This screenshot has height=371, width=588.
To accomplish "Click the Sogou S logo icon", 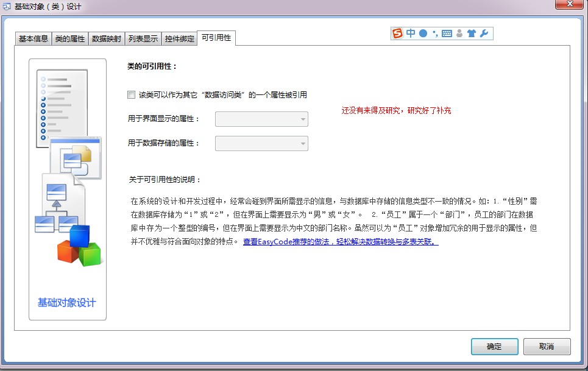I will (397, 34).
